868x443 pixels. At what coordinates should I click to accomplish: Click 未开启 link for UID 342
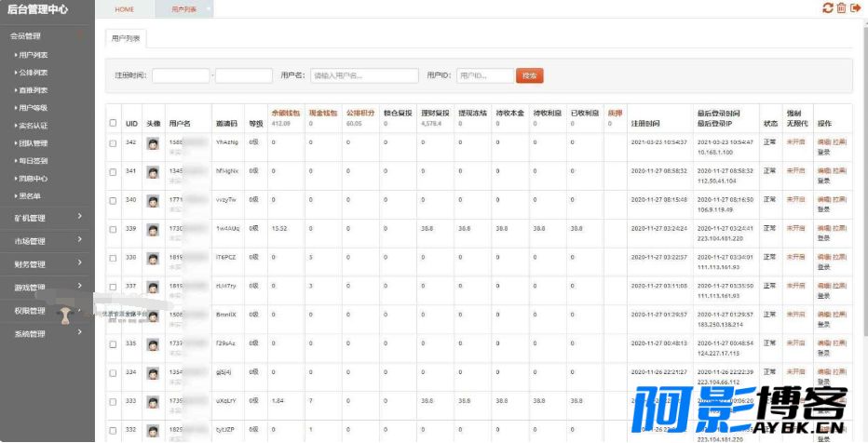click(x=795, y=141)
